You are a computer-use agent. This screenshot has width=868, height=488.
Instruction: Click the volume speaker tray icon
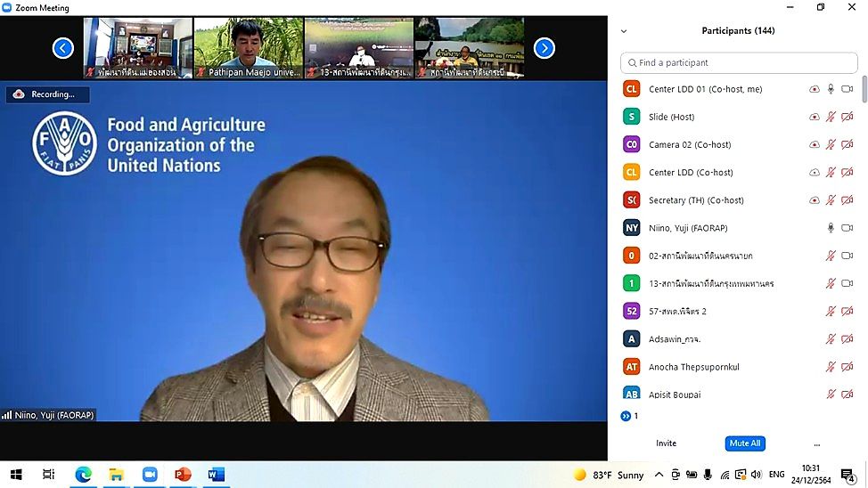tap(757, 475)
